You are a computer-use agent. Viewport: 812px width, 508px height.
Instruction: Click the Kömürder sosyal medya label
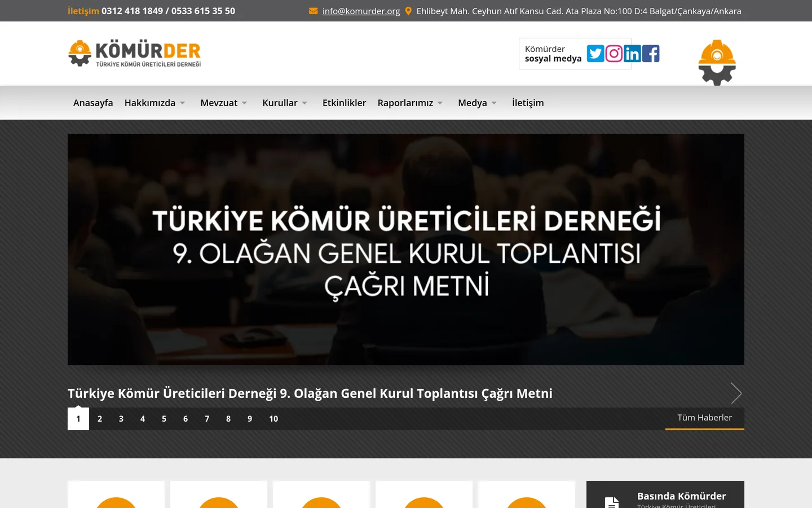coord(553,54)
